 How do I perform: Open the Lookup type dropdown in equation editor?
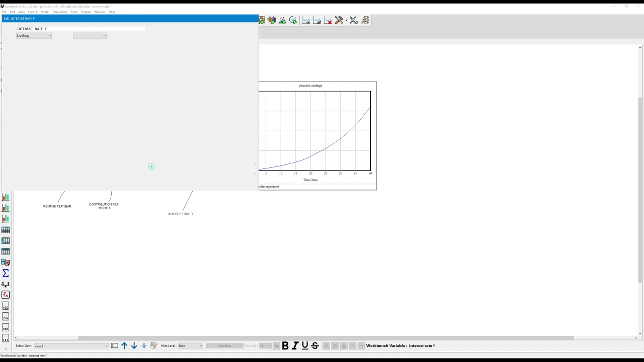pos(34,36)
